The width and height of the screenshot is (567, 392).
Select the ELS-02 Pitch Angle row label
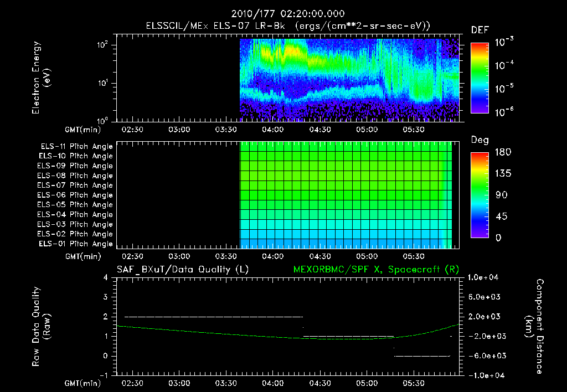tap(75, 234)
